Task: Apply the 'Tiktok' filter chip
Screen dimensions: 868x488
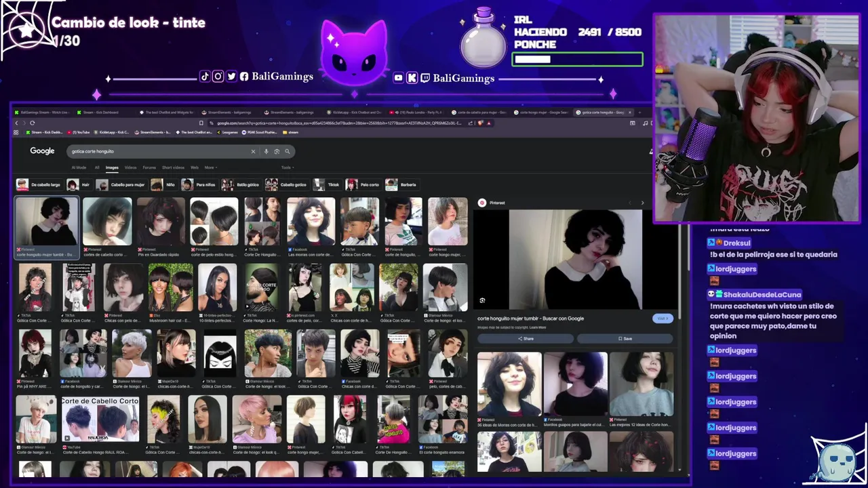Action: pos(328,184)
